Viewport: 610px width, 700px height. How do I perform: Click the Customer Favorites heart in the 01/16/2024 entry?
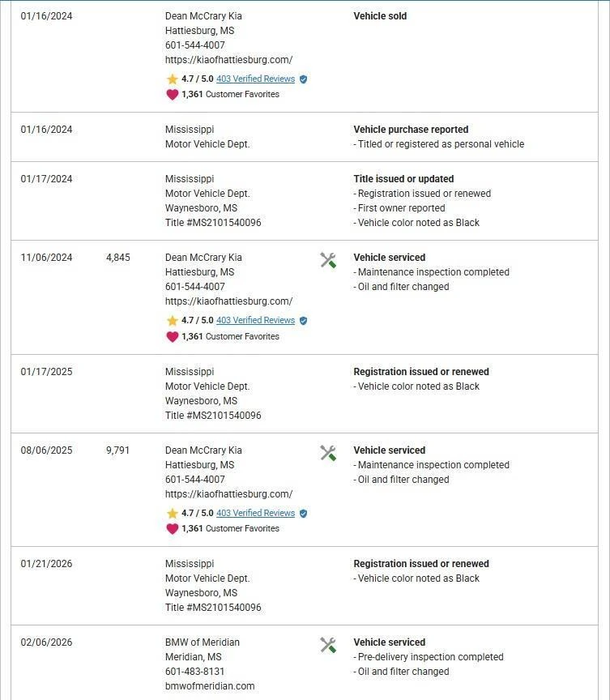point(172,94)
